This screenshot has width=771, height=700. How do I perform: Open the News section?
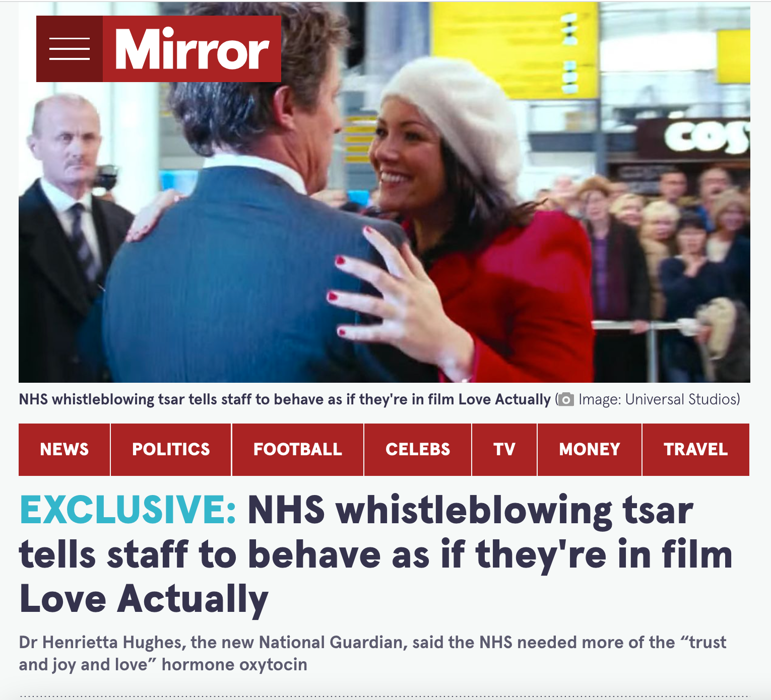(x=65, y=449)
